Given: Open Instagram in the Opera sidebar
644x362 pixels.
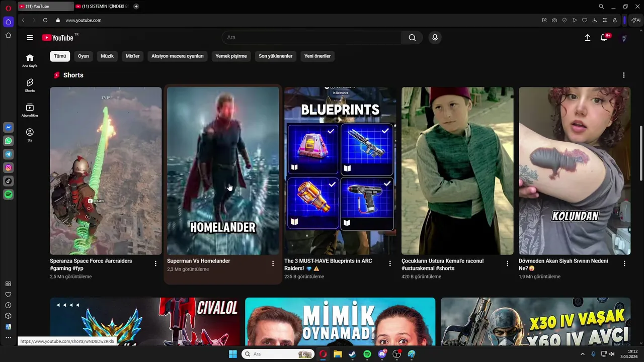Looking at the screenshot, I should point(8,168).
